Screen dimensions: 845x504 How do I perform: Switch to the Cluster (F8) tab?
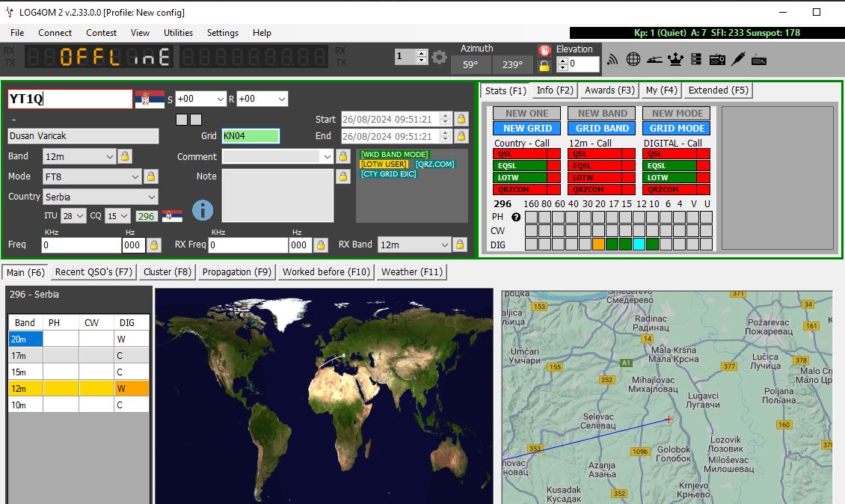tap(167, 272)
